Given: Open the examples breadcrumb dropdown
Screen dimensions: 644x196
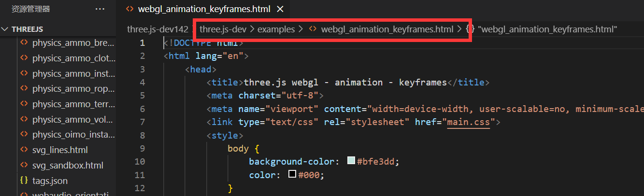Looking at the screenshot, I should [x=276, y=29].
